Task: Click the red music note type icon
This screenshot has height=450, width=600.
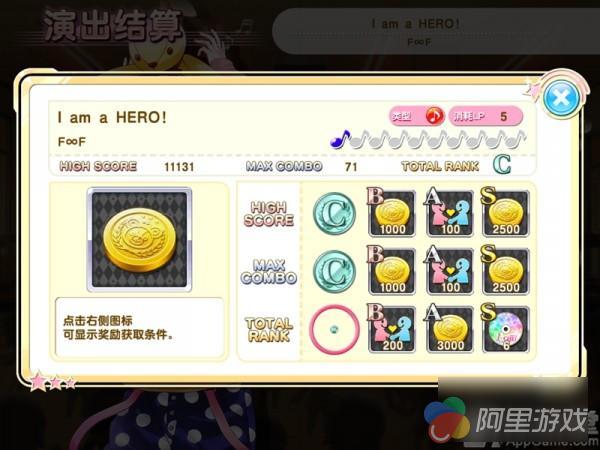Action: click(434, 116)
